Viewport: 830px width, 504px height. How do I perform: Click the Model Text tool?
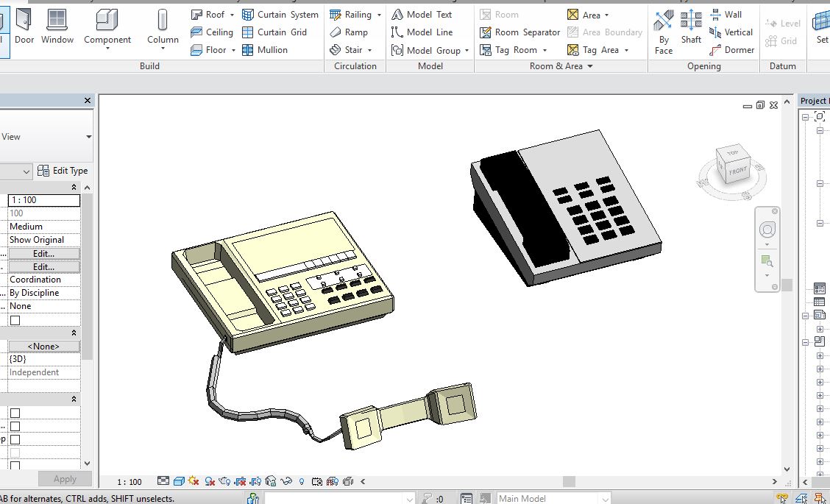(x=422, y=15)
